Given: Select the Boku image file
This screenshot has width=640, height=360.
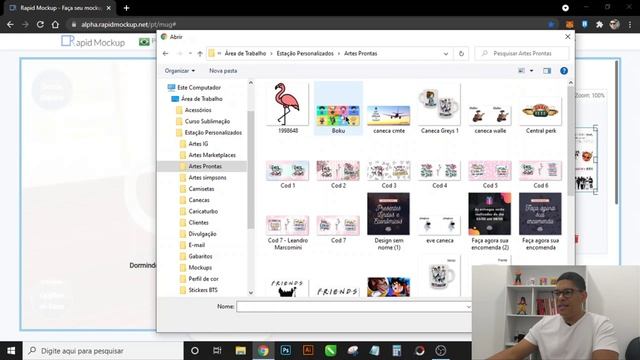Looking at the screenshot, I should 338,108.
